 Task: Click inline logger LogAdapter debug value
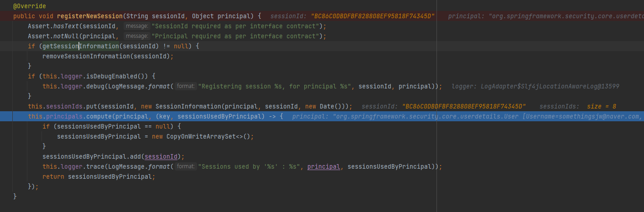pos(535,86)
